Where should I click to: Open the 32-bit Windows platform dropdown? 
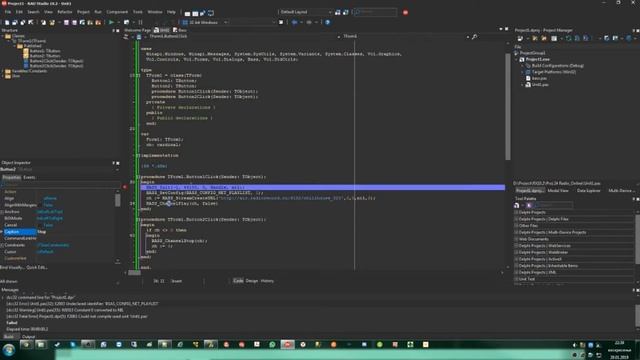tap(205, 22)
